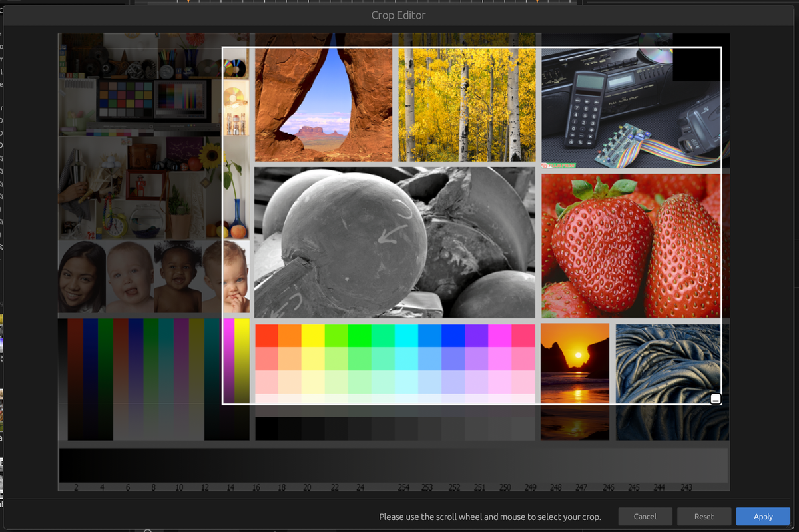Viewport: 799px width, 532px height.
Task: Click the dialog resize grip in corner
Action: click(794, 527)
